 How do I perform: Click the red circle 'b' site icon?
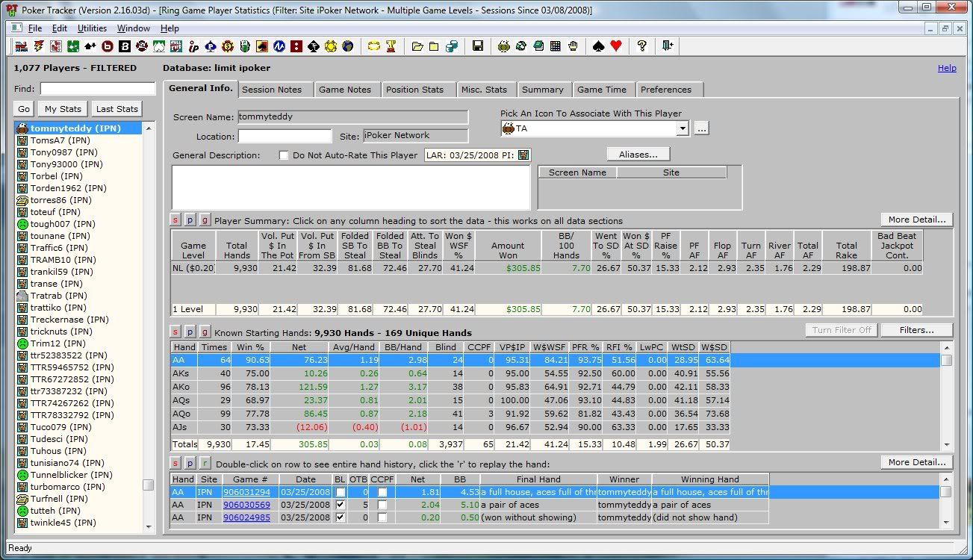108,46
